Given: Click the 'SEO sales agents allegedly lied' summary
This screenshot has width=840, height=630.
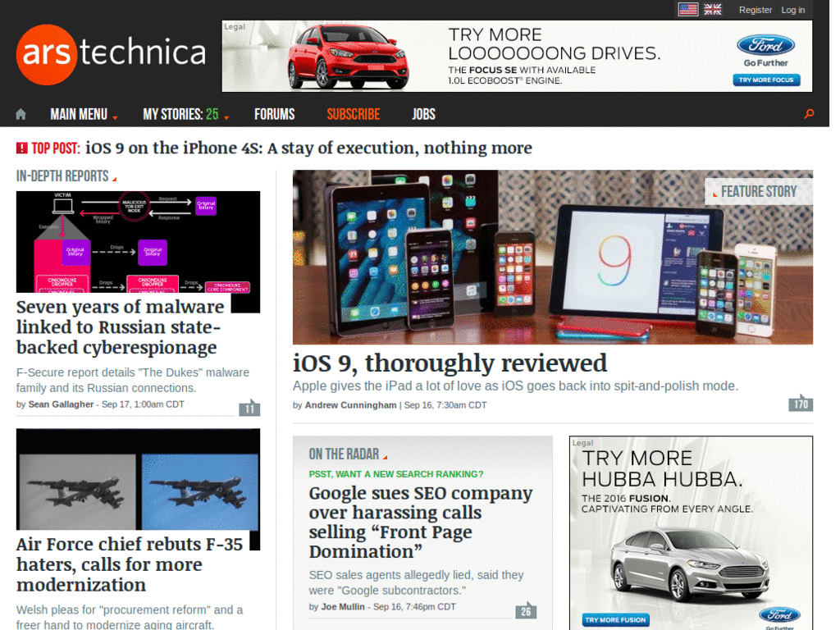Looking at the screenshot, I should click(416, 582).
